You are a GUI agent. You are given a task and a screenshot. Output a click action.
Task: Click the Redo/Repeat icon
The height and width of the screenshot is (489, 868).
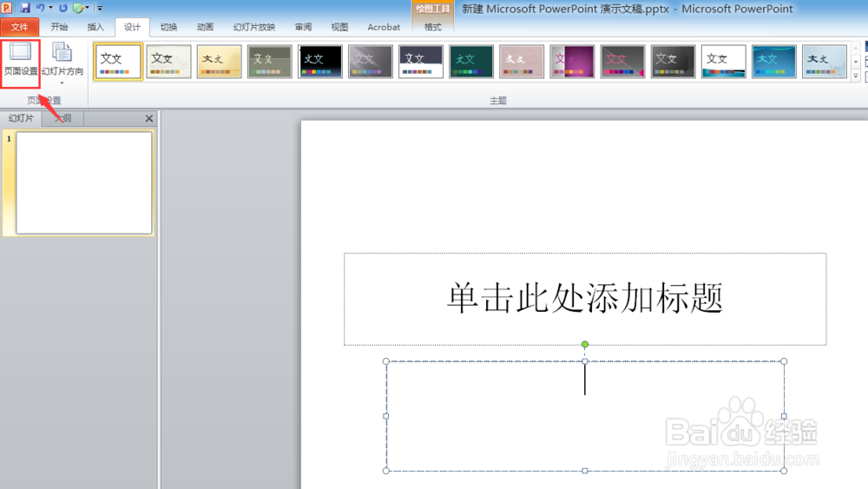(63, 8)
